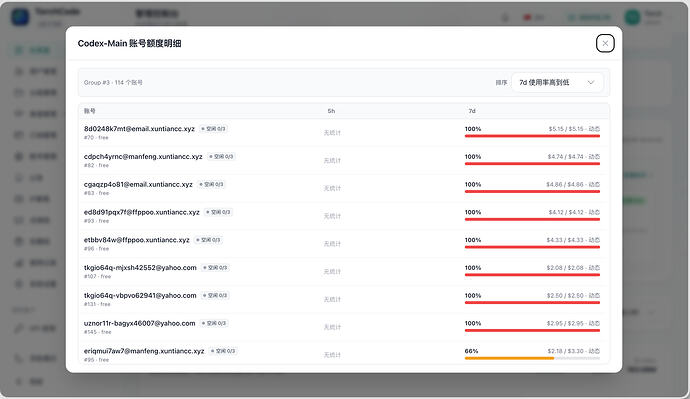Click the 7d usage bar for $4.12 / $4.12
This screenshot has height=399, width=690.
(532, 219)
